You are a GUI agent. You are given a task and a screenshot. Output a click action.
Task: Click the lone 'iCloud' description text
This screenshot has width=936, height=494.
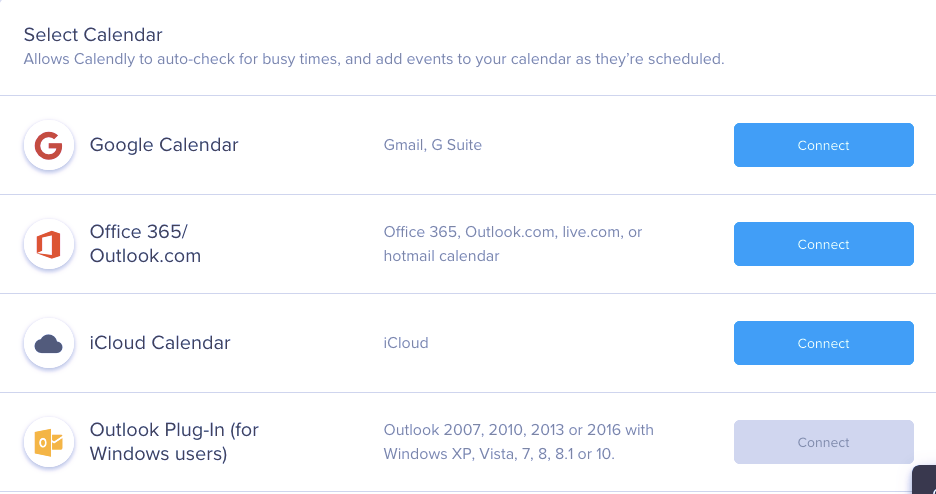point(406,343)
